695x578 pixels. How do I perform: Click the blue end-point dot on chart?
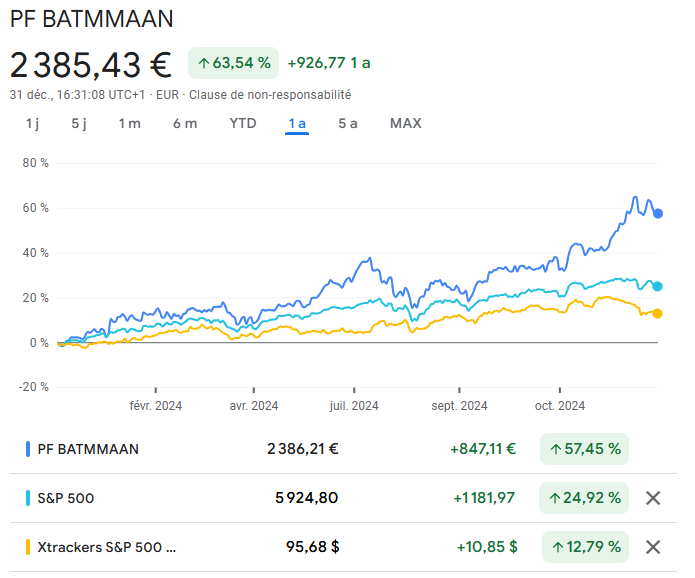pos(658,213)
